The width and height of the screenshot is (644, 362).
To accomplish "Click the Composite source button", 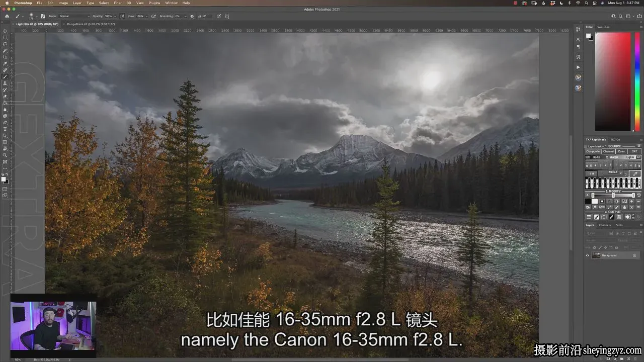I will point(593,151).
